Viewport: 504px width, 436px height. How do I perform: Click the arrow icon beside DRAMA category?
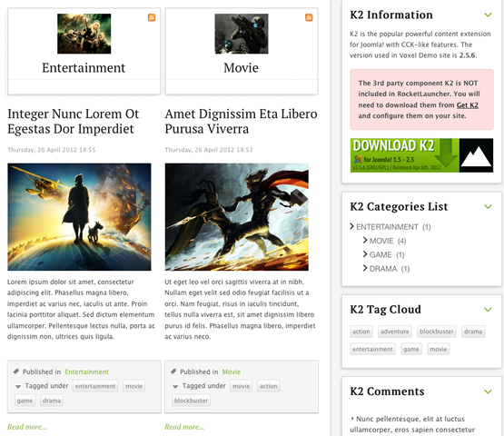[x=365, y=268]
